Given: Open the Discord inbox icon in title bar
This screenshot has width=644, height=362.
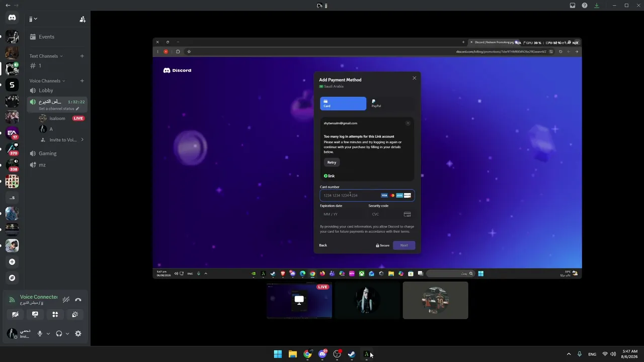Looking at the screenshot, I should [x=573, y=6].
